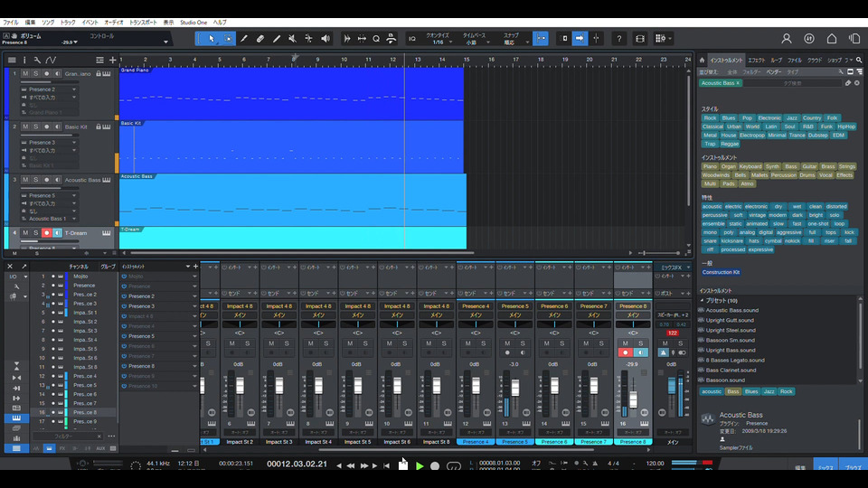Select the Arrow tool in the toolbar

click(212, 38)
